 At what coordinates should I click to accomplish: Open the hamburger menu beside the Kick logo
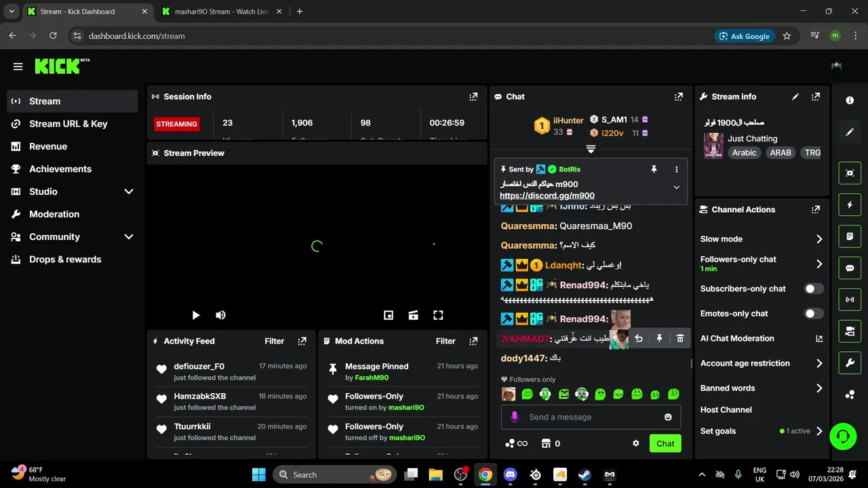coord(18,66)
